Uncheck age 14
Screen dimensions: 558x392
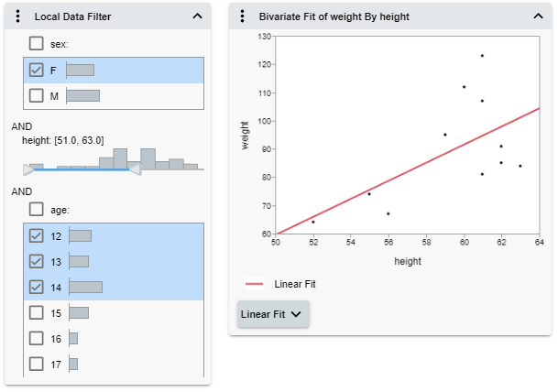point(37,287)
